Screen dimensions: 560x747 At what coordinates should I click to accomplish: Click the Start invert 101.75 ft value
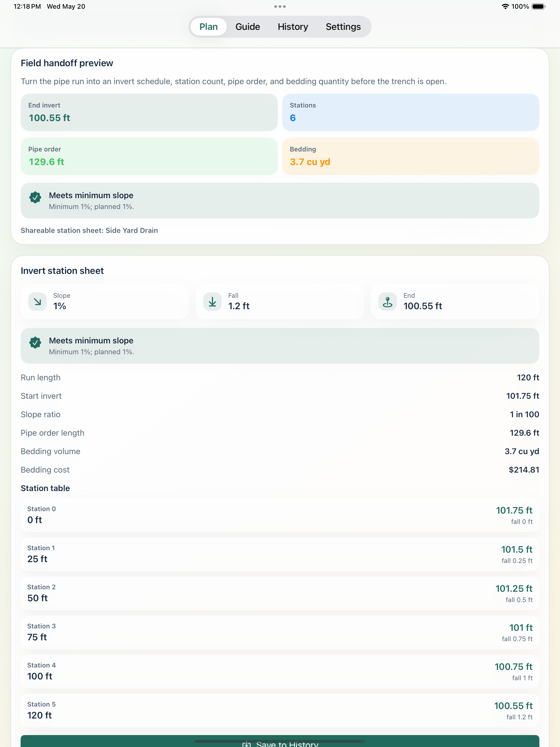coord(523,396)
